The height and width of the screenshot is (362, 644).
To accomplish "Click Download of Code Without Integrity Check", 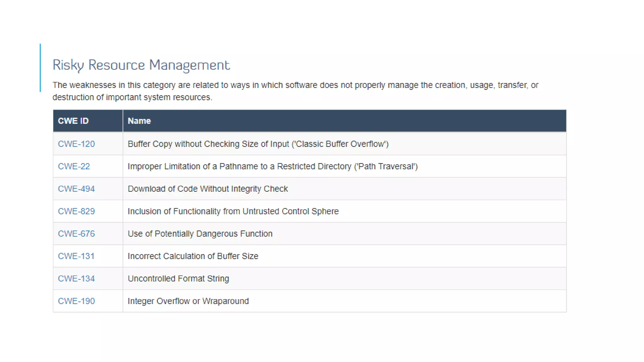I will coord(208,189).
